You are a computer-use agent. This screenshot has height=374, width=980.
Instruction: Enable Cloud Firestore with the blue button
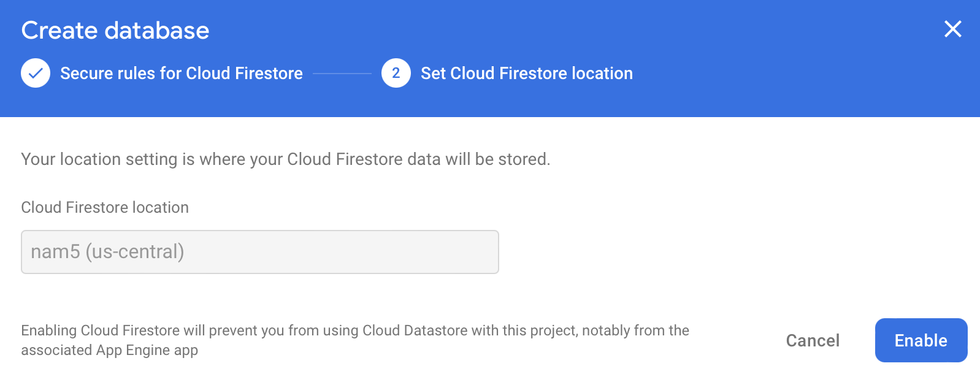(x=921, y=340)
